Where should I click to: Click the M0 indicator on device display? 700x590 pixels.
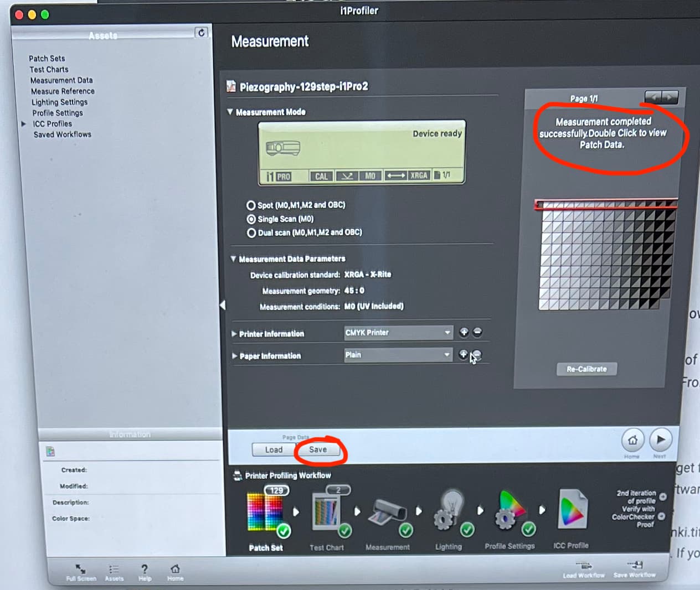click(x=370, y=176)
